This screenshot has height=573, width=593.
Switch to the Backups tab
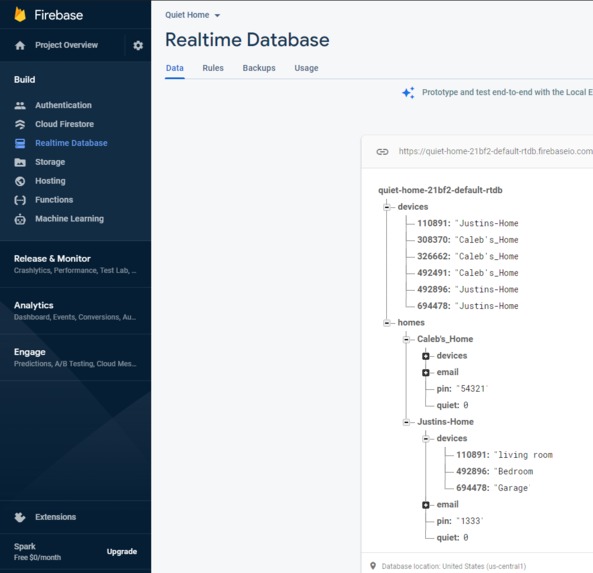click(x=259, y=68)
